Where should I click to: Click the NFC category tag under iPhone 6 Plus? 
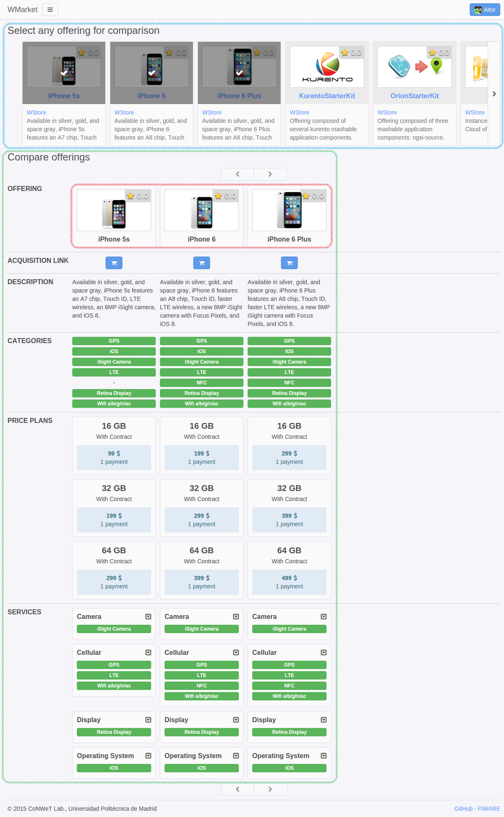(289, 383)
